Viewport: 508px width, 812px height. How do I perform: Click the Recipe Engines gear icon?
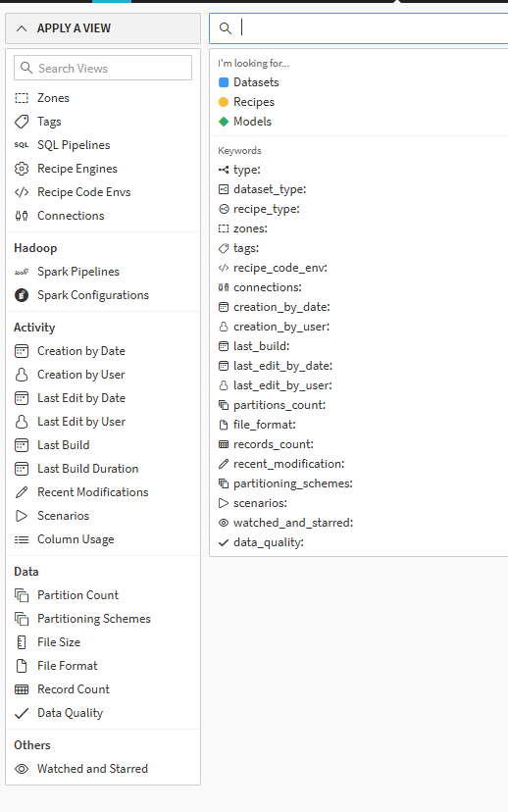22,169
